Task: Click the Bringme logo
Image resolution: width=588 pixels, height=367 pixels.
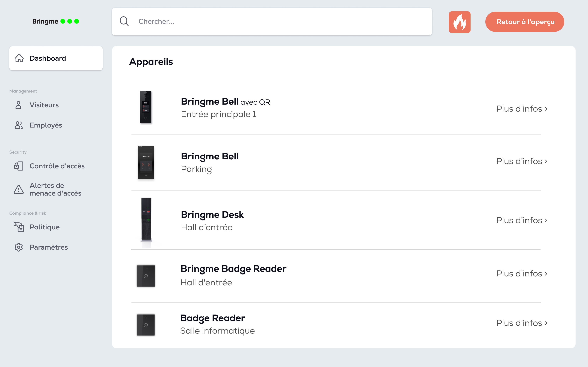Action: (56, 21)
